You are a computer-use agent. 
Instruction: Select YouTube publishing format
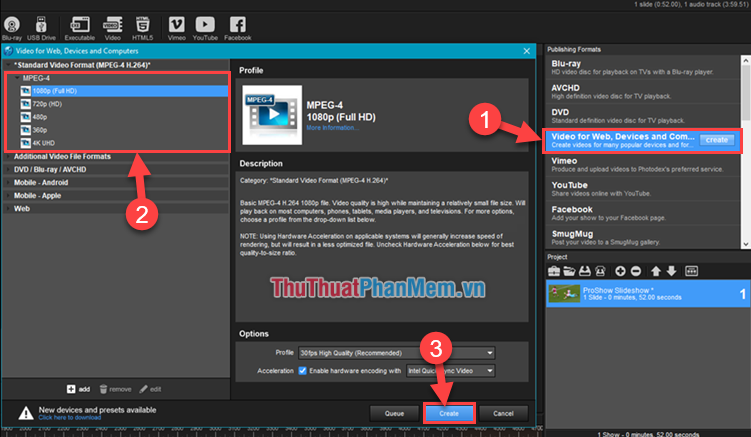pyautogui.click(x=643, y=189)
